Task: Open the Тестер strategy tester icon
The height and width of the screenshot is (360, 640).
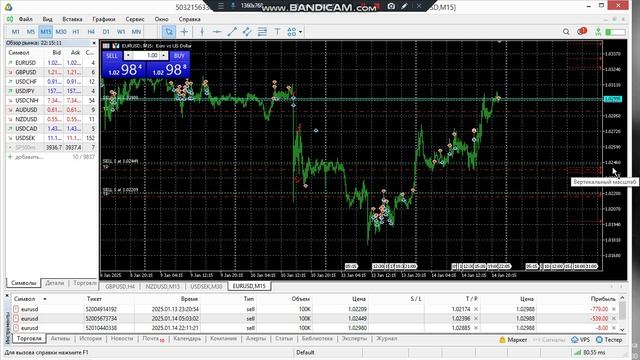Action: (x=599, y=340)
